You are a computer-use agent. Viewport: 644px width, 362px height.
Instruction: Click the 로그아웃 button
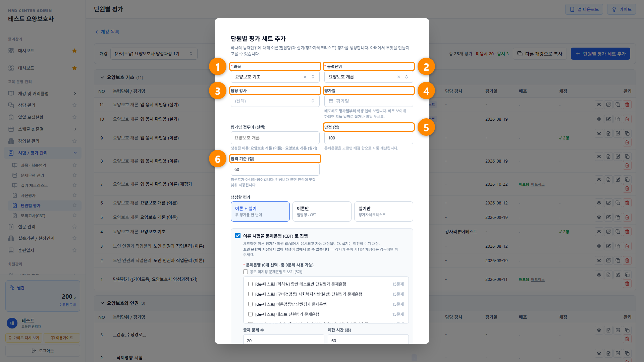tap(43, 351)
